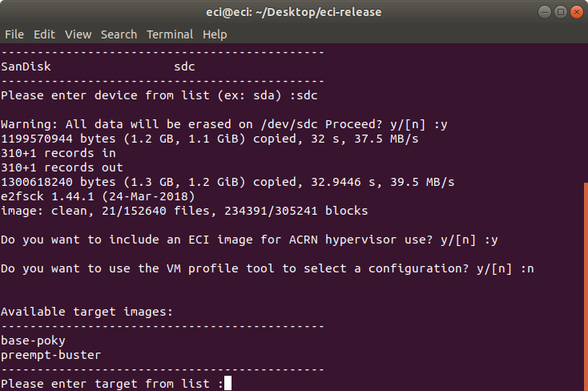Click the eci-release window title bar

[294, 12]
